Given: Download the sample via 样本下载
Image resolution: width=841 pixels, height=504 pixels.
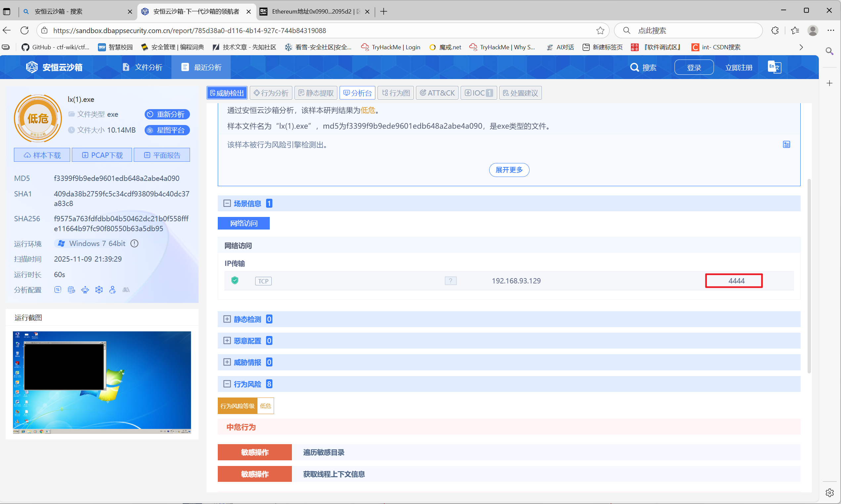Looking at the screenshot, I should pyautogui.click(x=42, y=155).
